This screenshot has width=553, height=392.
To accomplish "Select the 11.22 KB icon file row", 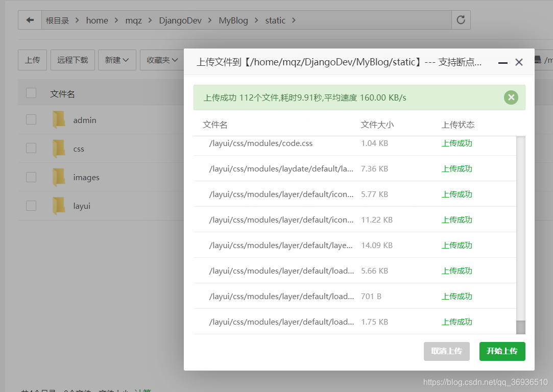I will tap(355, 219).
